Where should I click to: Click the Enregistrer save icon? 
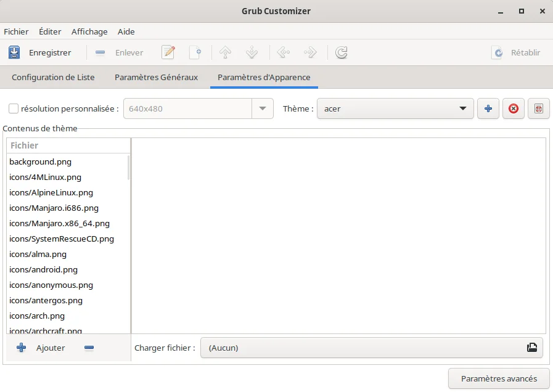point(14,52)
